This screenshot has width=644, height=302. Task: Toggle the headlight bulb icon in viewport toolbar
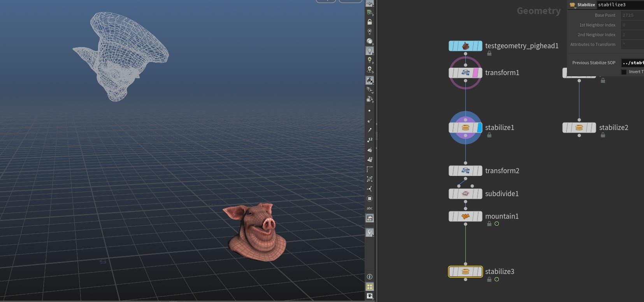click(370, 51)
